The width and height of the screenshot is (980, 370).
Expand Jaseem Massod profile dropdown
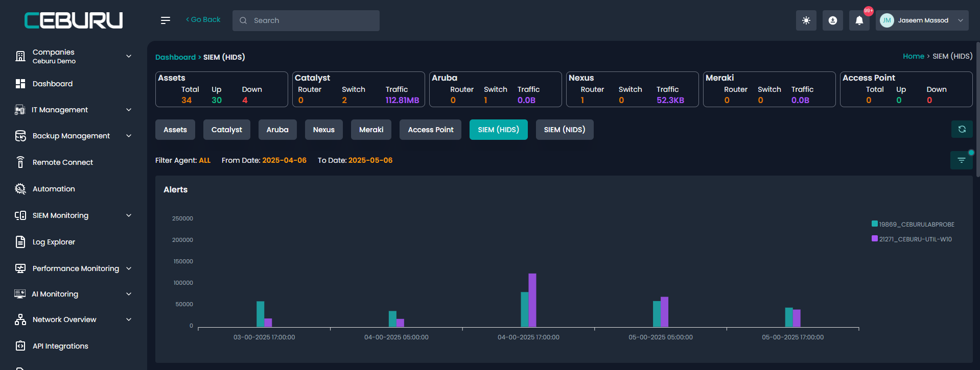[x=961, y=20]
